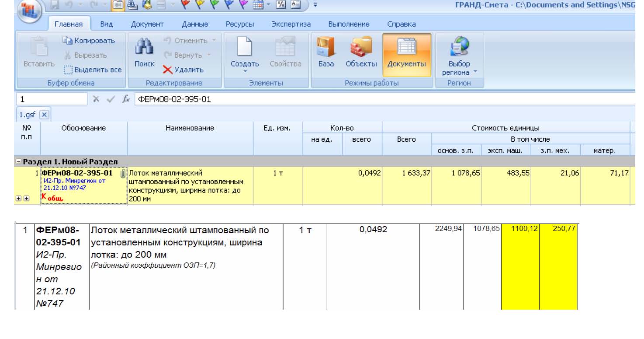The image size is (644, 339).
Task: Click the percent icon in quick access toolbar
Action: pyautogui.click(x=281, y=5)
